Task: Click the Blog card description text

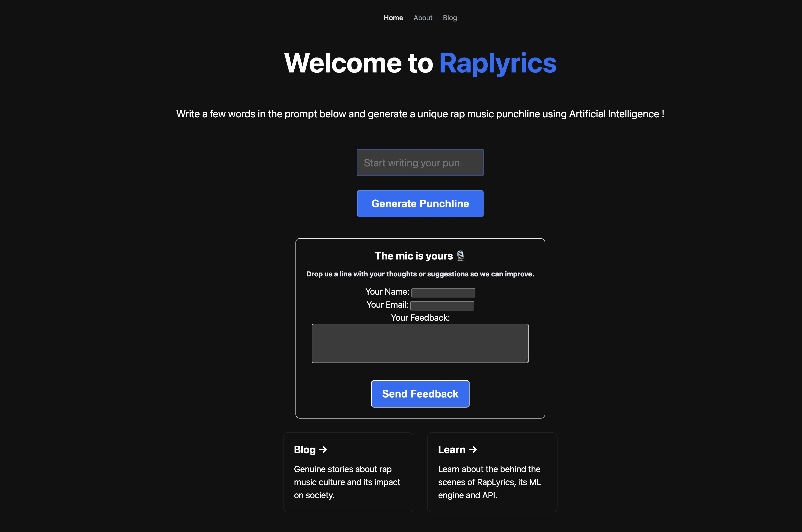Action: pyautogui.click(x=347, y=482)
